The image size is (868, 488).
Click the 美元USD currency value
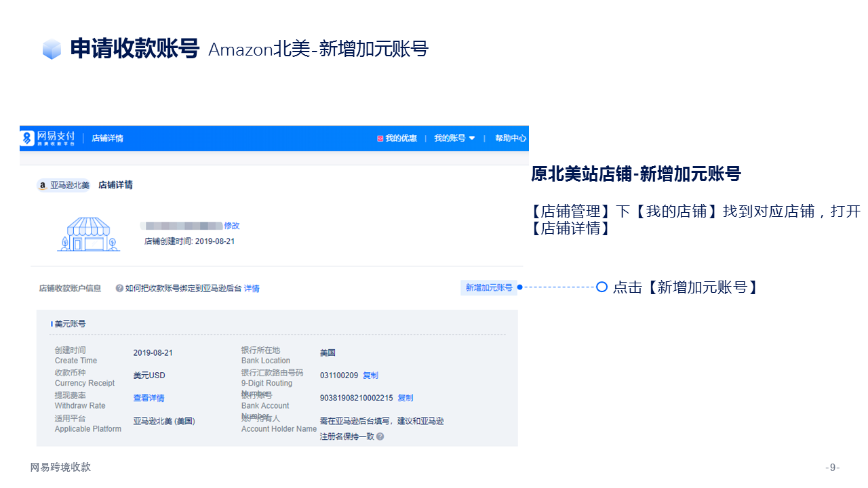(149, 375)
